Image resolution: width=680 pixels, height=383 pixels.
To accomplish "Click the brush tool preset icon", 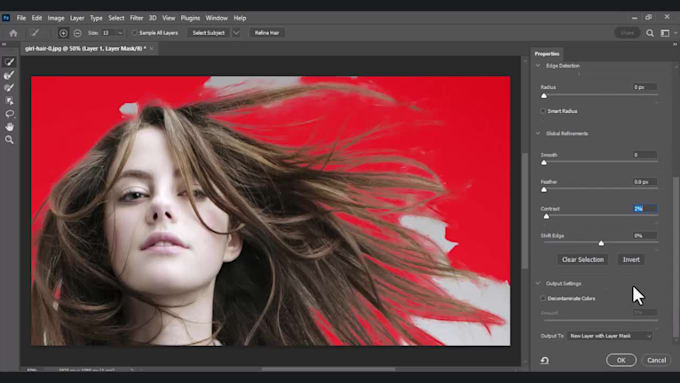I will 35,33.
